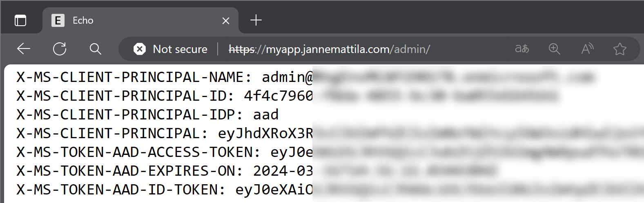The image size is (644, 203).
Task: Open the tab actions menu icon
Action: pyautogui.click(x=20, y=20)
